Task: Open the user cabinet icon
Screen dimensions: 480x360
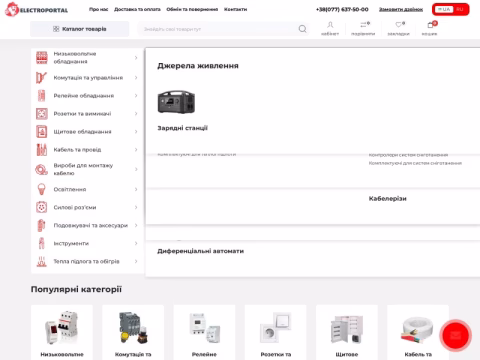Action: [x=330, y=25]
